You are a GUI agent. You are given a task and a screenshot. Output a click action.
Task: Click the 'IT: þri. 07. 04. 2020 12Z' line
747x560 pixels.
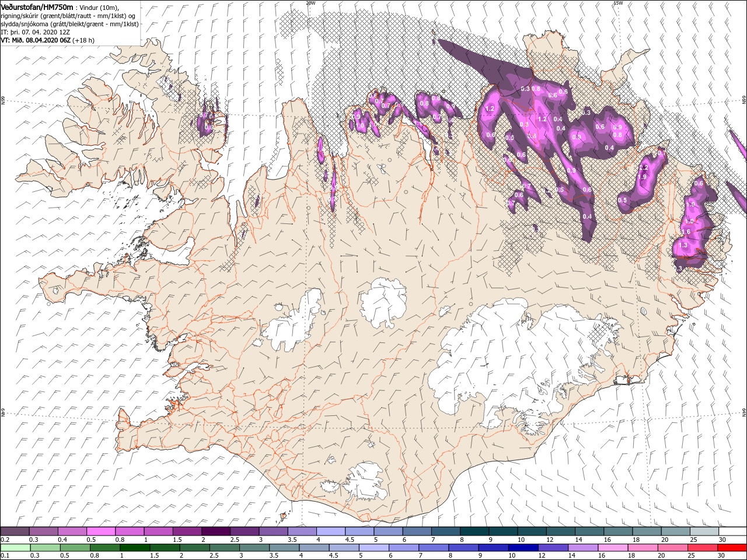pos(36,32)
